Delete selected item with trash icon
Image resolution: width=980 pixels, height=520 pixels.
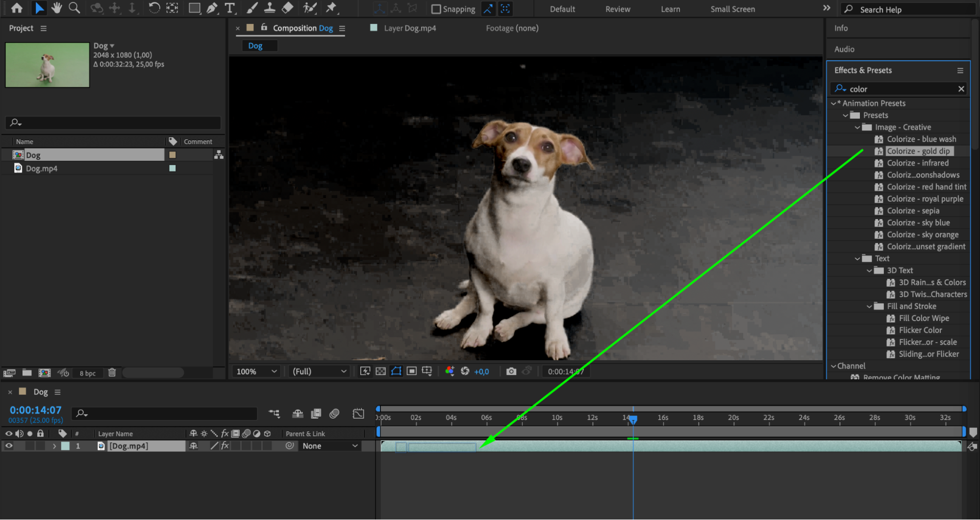click(x=112, y=372)
